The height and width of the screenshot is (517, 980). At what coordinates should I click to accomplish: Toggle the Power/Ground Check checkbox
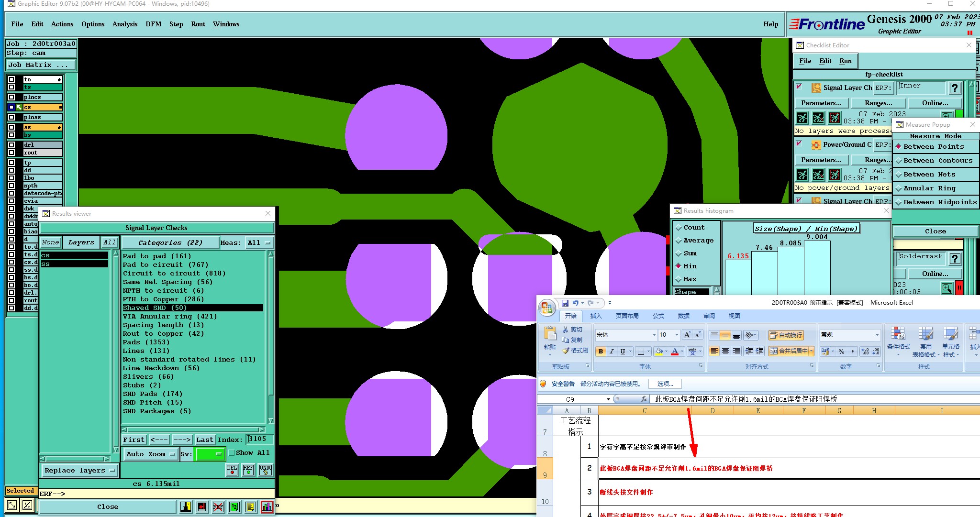[799, 143]
